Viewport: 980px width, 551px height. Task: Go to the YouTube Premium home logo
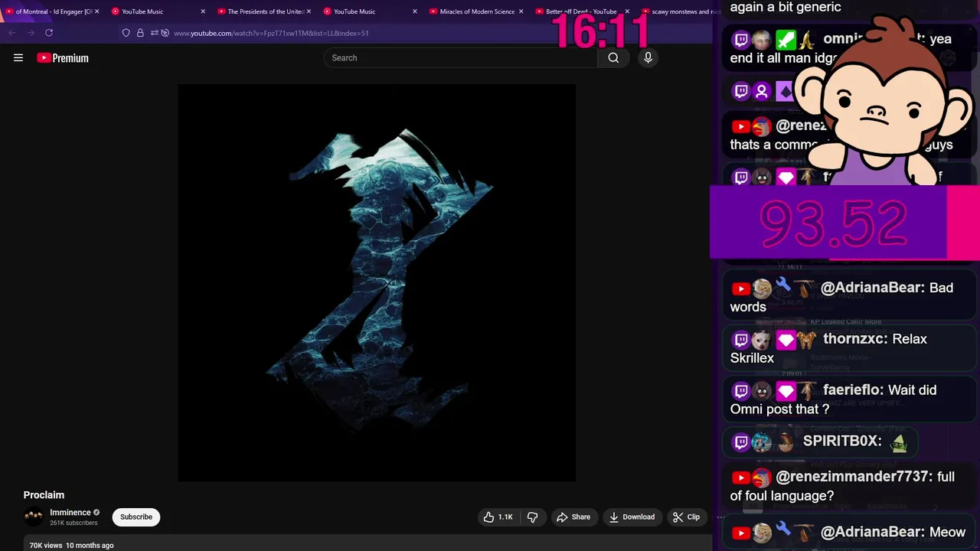(x=63, y=58)
